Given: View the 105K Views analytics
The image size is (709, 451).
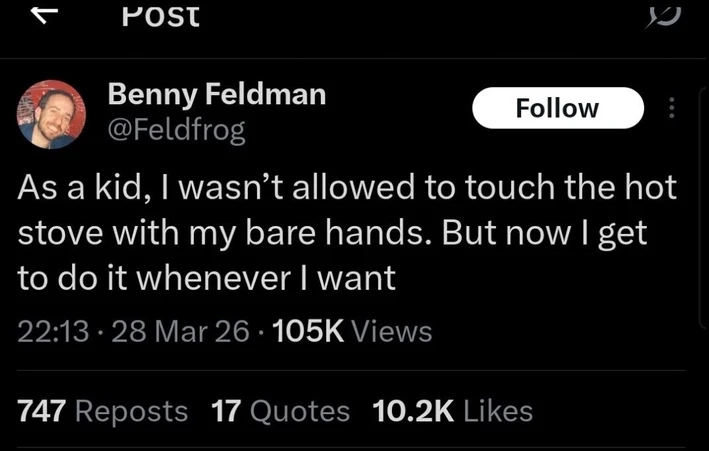Looking at the screenshot, I should point(352,331).
